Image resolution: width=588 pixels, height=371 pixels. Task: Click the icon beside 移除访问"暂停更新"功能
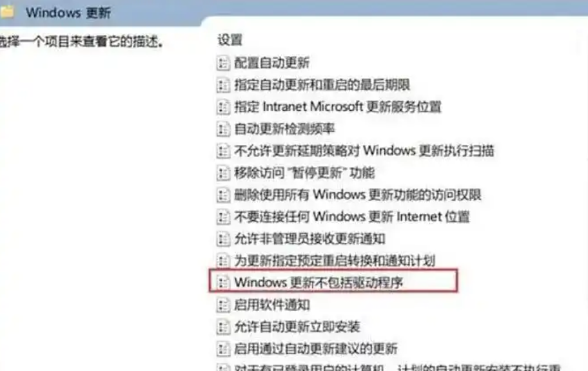point(223,173)
